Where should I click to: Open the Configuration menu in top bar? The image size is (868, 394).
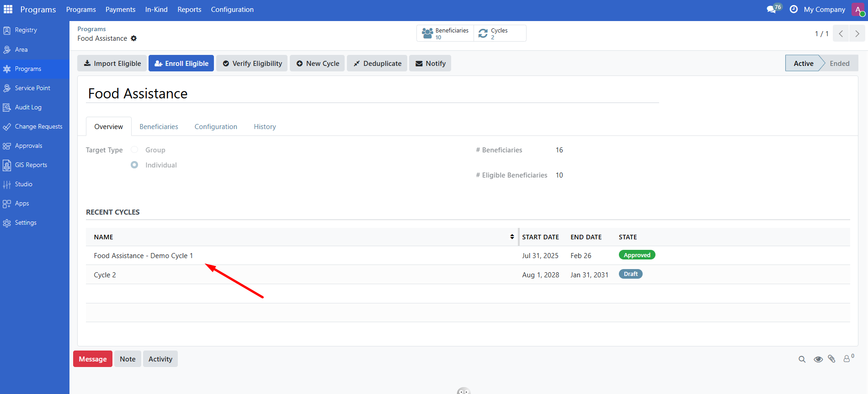pos(232,10)
